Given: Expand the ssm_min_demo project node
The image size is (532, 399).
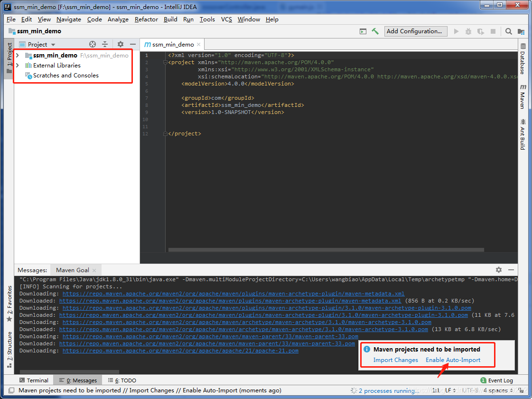Looking at the screenshot, I should click(18, 56).
